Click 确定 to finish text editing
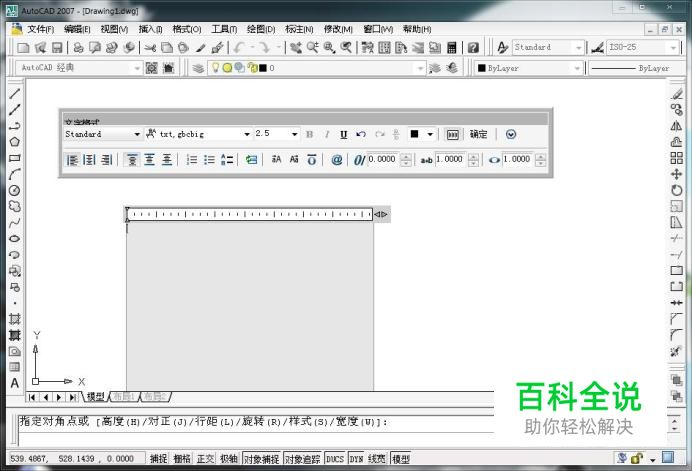The width and height of the screenshot is (692, 471). [478, 134]
